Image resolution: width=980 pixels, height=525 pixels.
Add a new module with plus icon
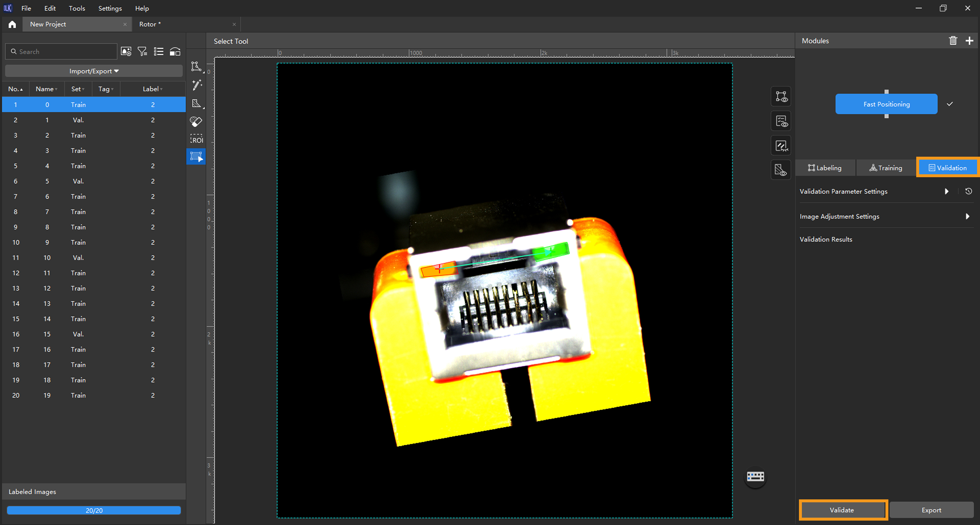point(969,41)
